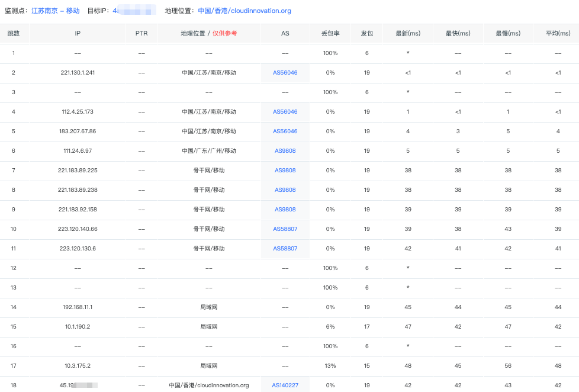
Task: Open AS58807 link for IP 223.120.140.66
Action: 285,229
